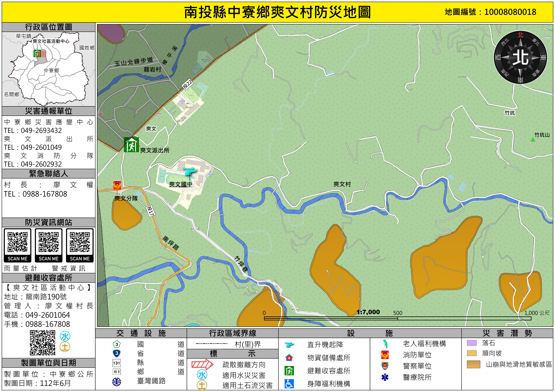Click the medical facility star icon in legend

pos(385,377)
